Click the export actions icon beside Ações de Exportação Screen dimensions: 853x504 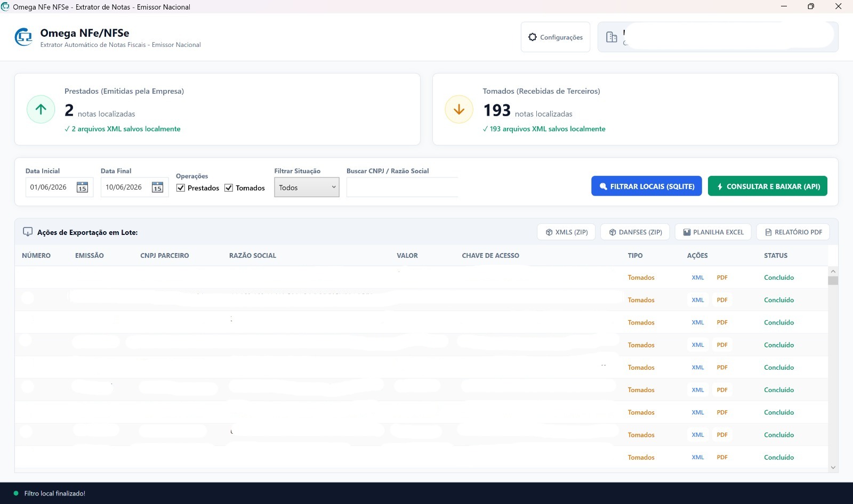pos(28,232)
